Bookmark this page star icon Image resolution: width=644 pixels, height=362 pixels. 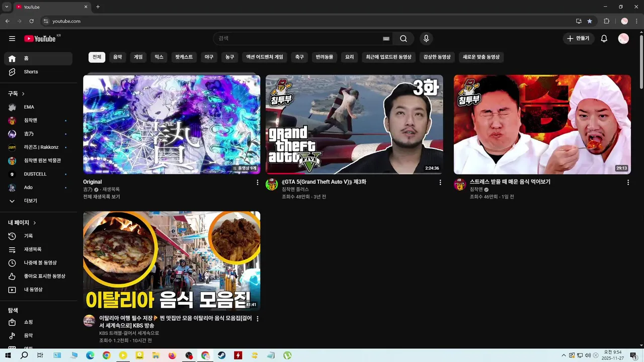click(590, 21)
